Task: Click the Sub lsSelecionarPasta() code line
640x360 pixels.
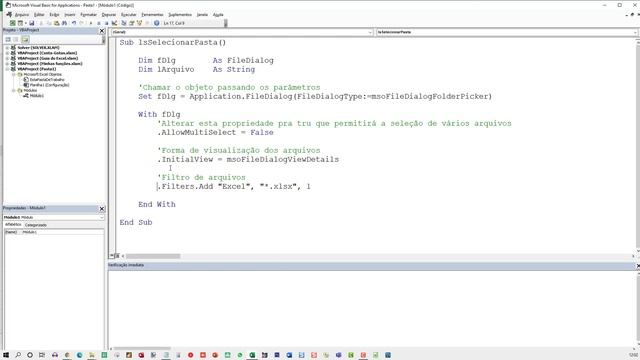Action: click(x=173, y=42)
